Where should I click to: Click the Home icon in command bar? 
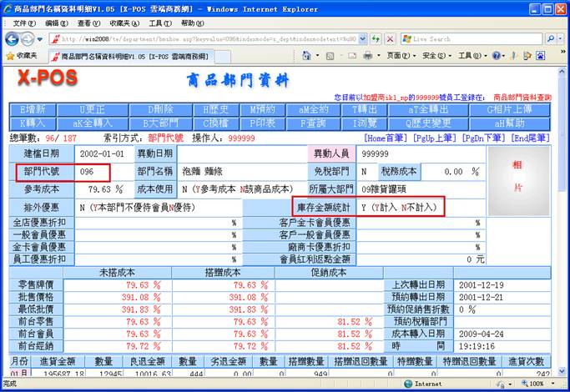[307, 56]
